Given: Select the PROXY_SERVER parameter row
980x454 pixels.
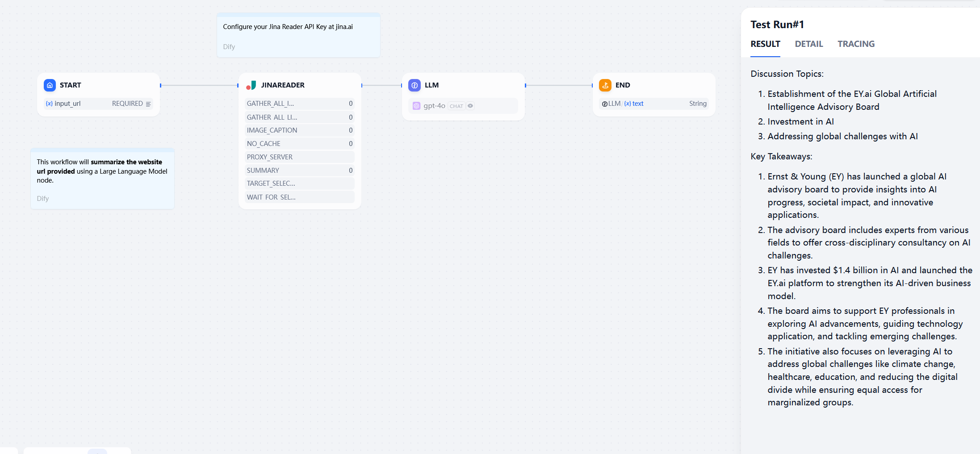Looking at the screenshot, I should point(300,157).
